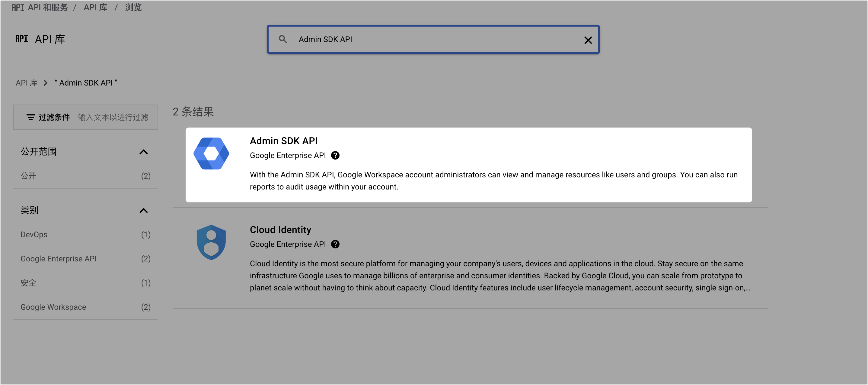
Task: Collapse the 类别 section
Action: tap(144, 211)
